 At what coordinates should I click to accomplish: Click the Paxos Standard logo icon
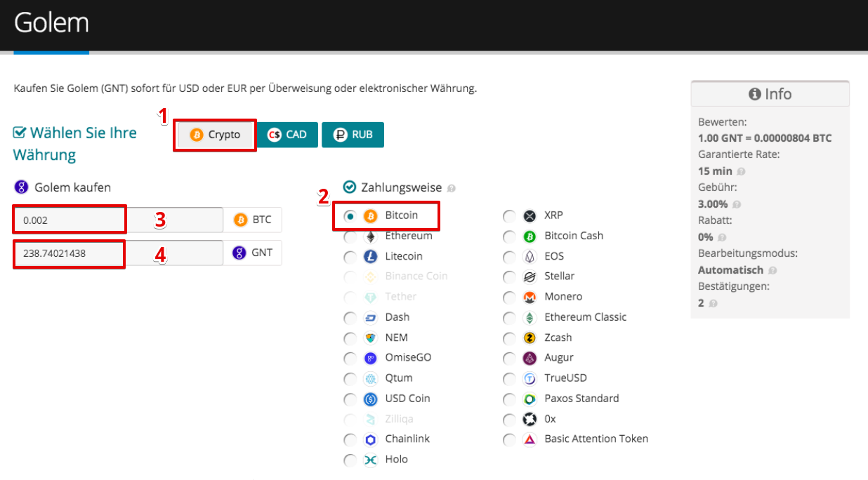click(530, 399)
